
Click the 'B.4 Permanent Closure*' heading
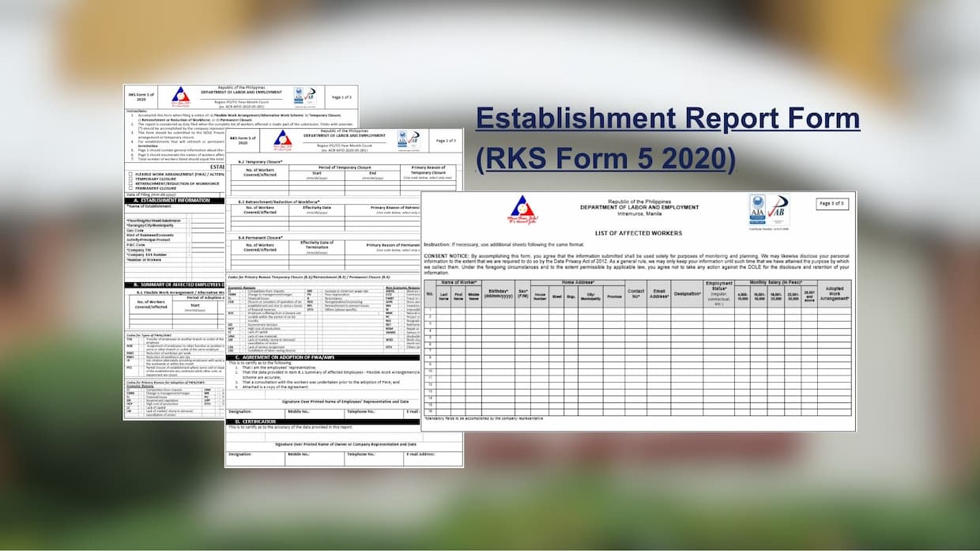(261, 237)
